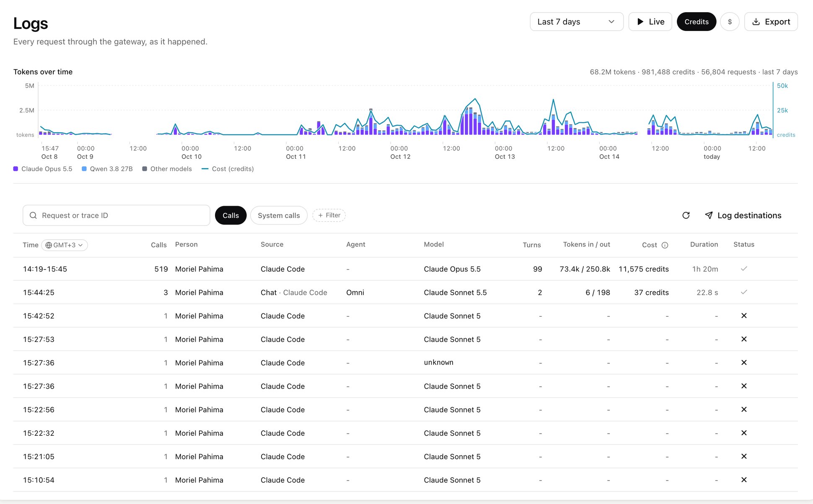Click the 14:19-15:45 time cell
813x504 pixels.
click(x=45, y=269)
